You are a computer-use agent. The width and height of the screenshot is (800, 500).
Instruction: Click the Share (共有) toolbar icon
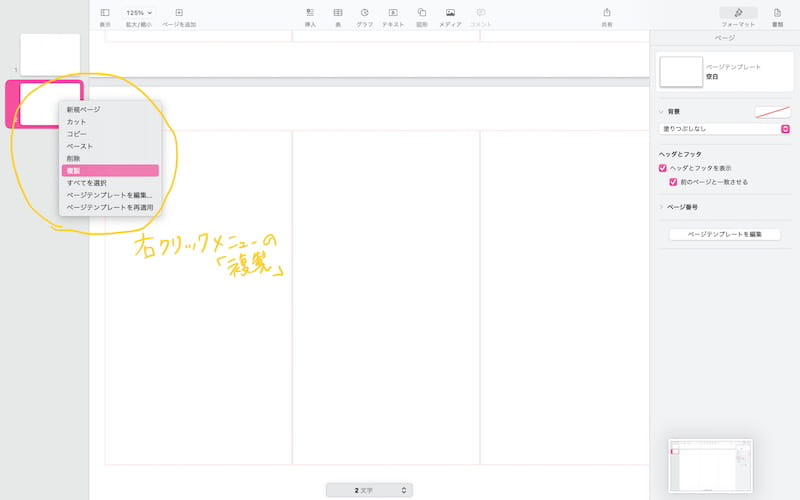point(606,12)
